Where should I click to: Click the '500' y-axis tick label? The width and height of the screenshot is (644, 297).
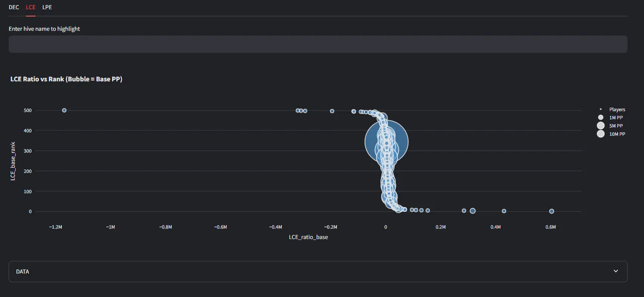pos(27,111)
